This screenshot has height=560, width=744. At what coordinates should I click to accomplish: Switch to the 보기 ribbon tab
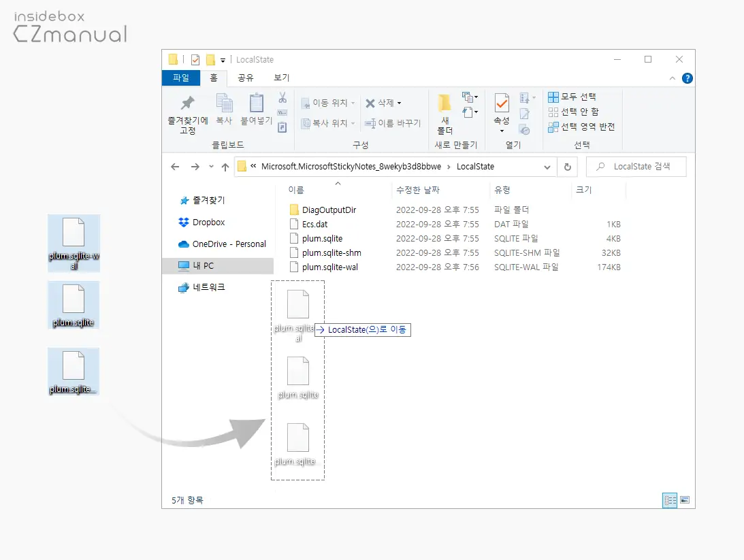281,78
